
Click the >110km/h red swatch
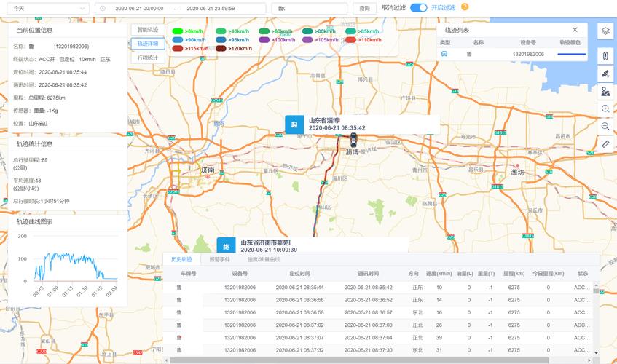tap(350, 40)
